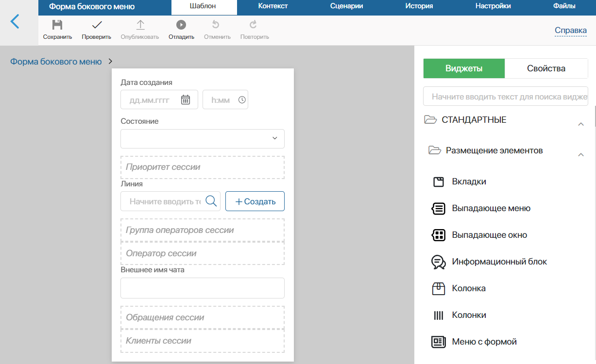
Task: Select the Оператор сессии placeholder block
Action: point(203,253)
